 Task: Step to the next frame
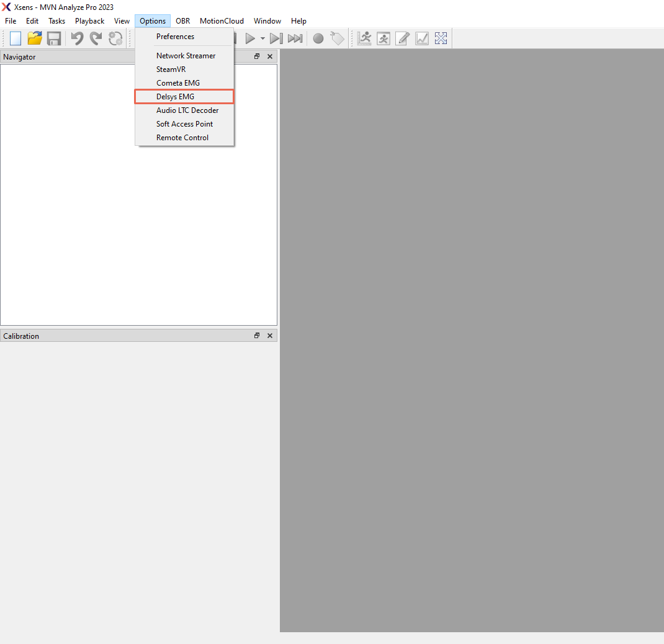tap(276, 38)
